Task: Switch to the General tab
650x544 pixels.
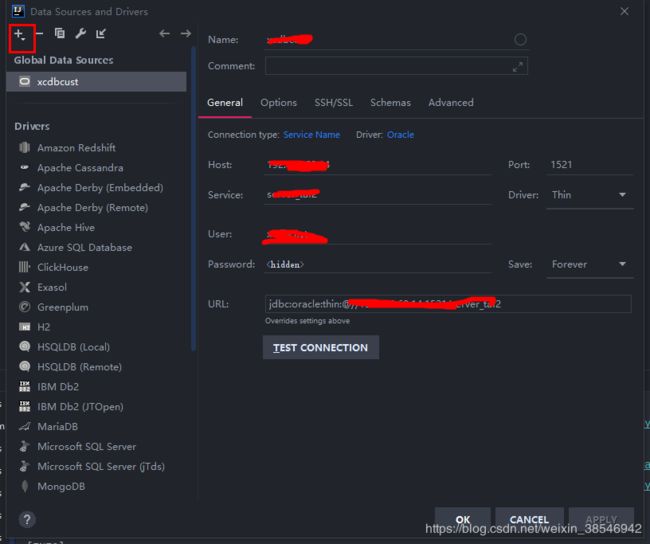Action: (x=225, y=102)
